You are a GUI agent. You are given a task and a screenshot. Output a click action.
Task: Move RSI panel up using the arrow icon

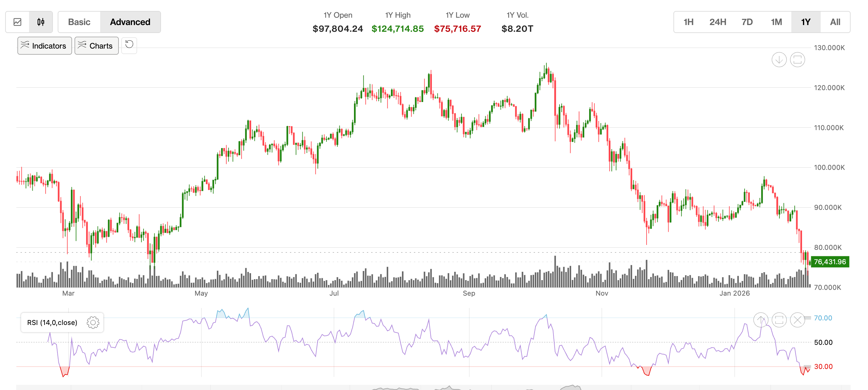tap(761, 319)
